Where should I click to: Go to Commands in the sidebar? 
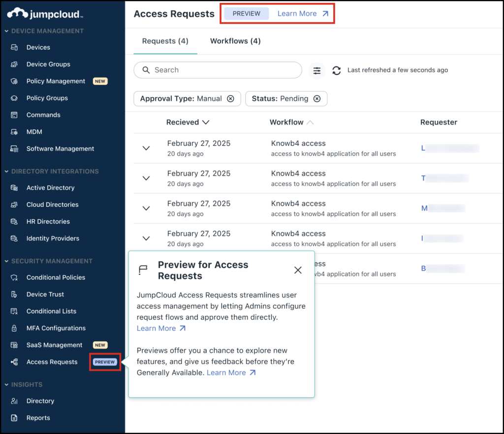pos(43,115)
